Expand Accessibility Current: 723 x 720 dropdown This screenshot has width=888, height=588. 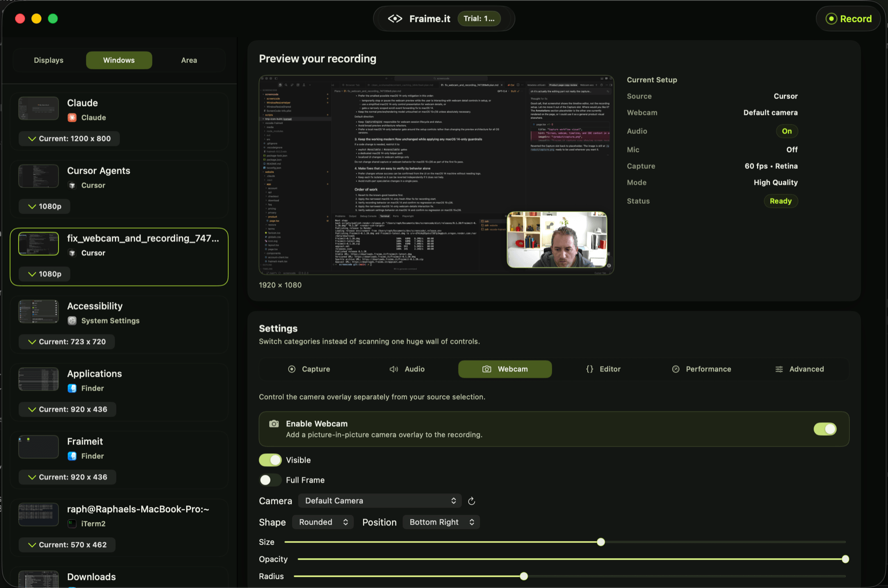pos(66,342)
